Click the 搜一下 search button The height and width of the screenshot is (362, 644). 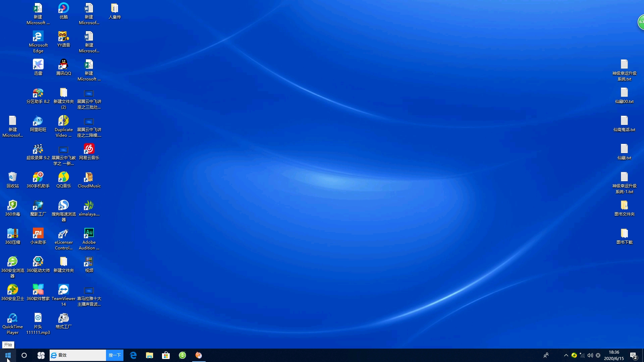115,355
